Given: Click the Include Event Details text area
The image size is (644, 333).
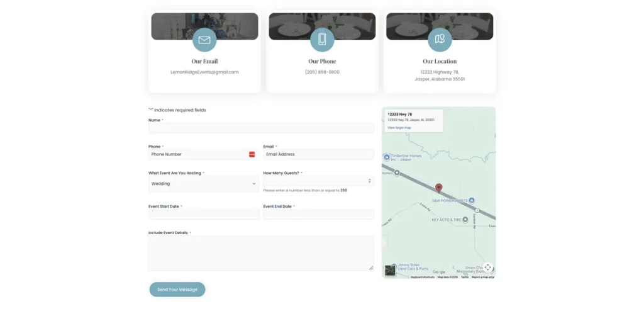Looking at the screenshot, I should [261, 253].
